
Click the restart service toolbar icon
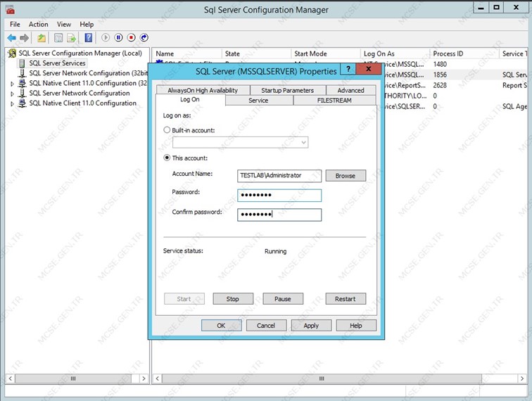144,38
